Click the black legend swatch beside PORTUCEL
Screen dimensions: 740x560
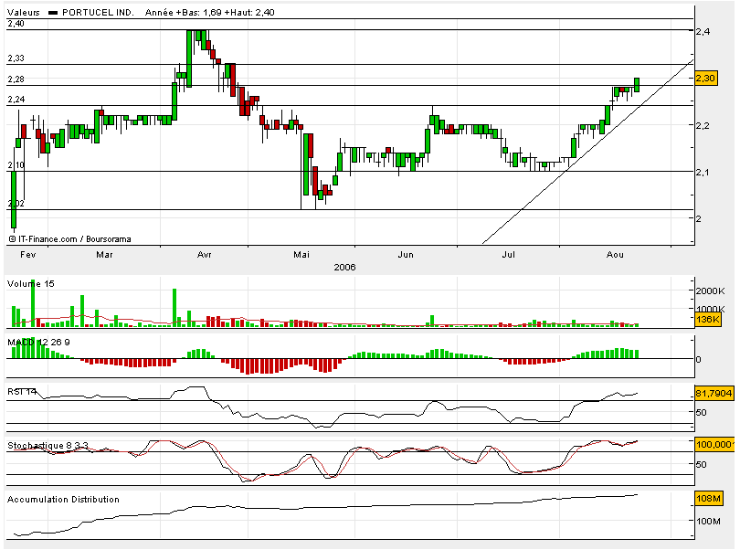pos(53,13)
